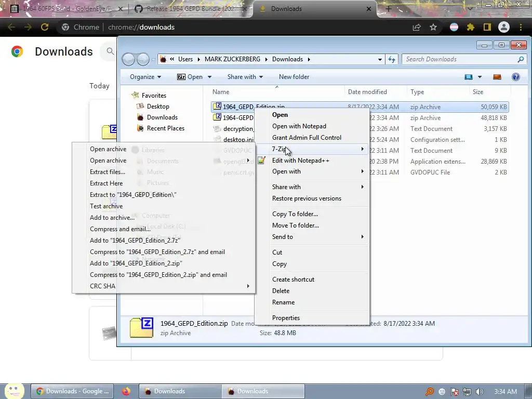The width and height of the screenshot is (532, 399).
Task: Choose Extract files... from 7-Zip submenu
Action: point(107,171)
